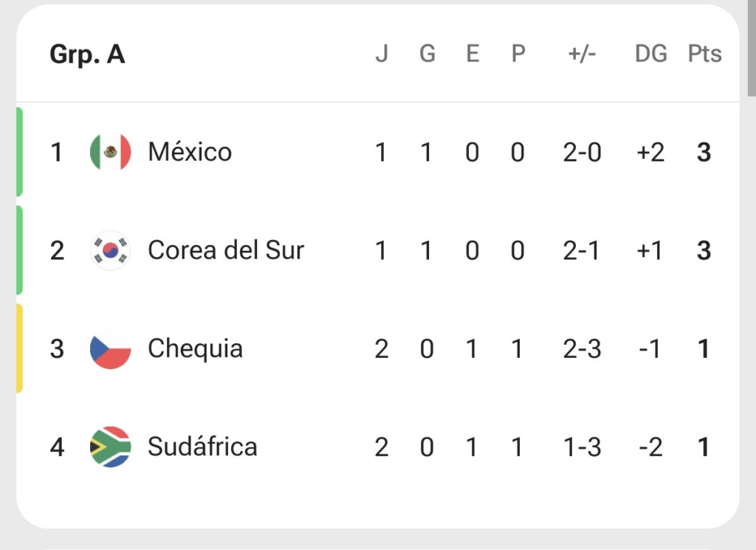The image size is (756, 550).
Task: Click the vertical scrollbar at the right edge
Action: 752,48
